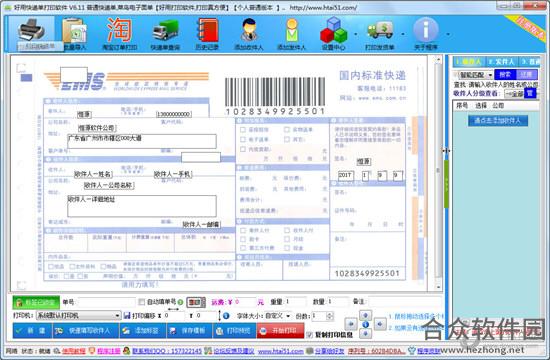The width and height of the screenshot is (550, 360).
Task: Click contact QQ 157322145 link
Action: tap(167, 351)
